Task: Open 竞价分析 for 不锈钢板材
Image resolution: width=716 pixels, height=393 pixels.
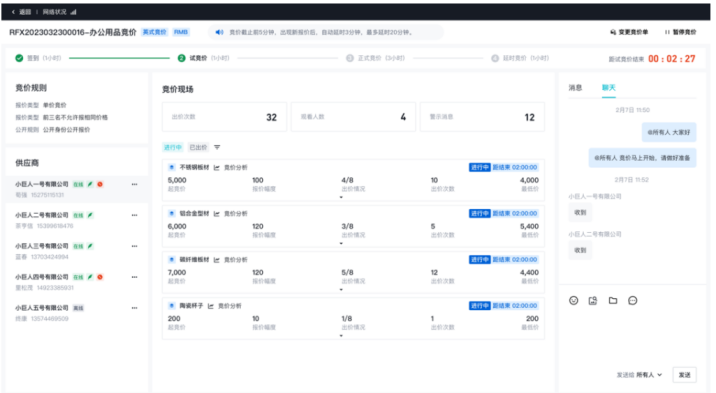Action: (x=236, y=168)
